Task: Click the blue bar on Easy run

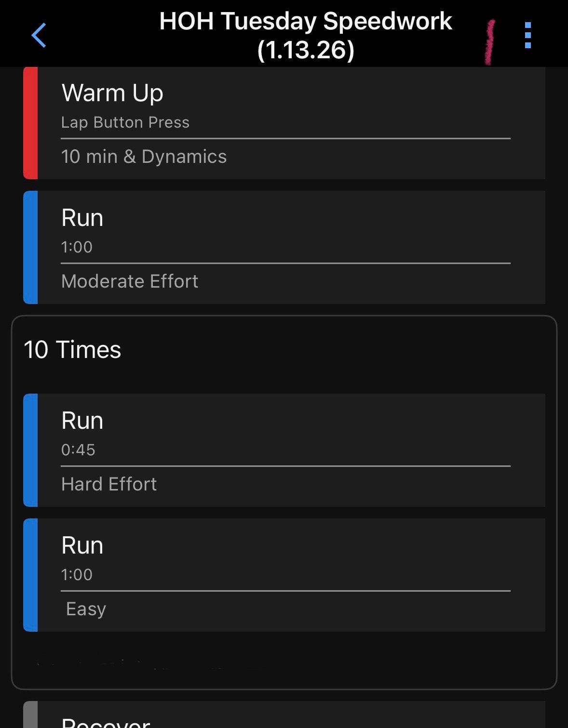Action: 30,575
